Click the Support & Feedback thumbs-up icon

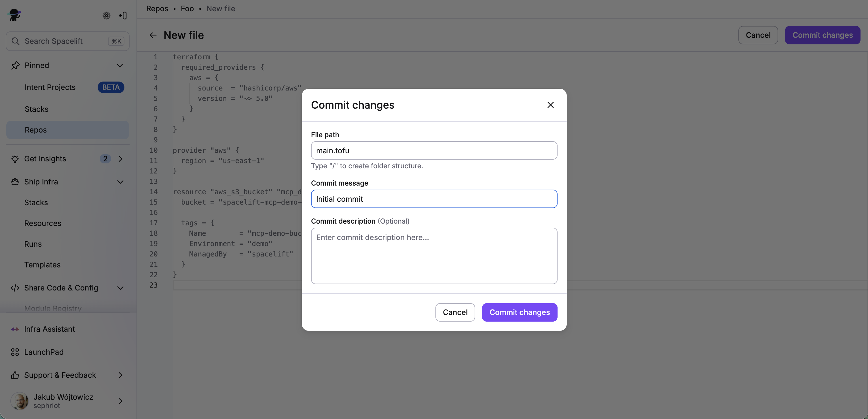[15, 375]
